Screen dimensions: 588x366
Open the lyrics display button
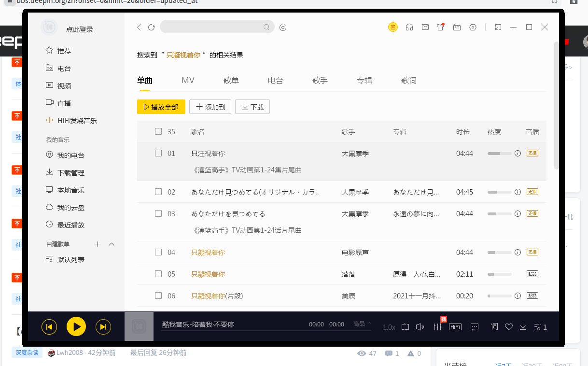(494, 327)
